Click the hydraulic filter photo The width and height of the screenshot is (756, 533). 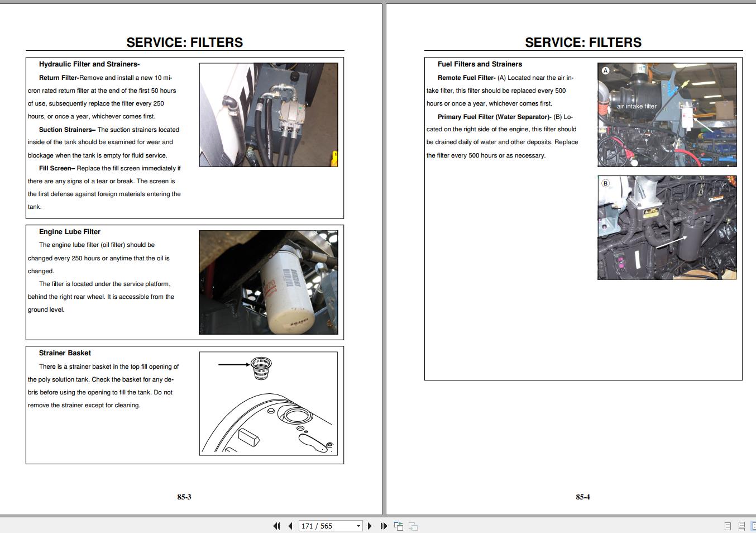[x=269, y=115]
